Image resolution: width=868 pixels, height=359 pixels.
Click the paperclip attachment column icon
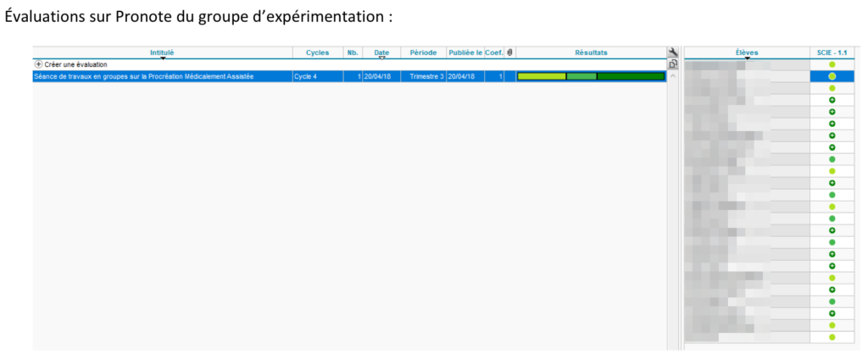coord(509,52)
